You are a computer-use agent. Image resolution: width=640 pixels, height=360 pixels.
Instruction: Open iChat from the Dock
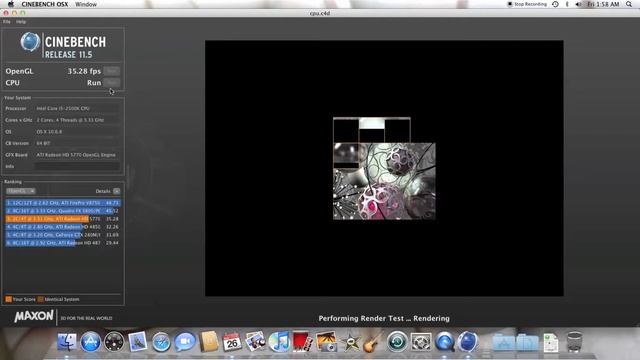185,342
